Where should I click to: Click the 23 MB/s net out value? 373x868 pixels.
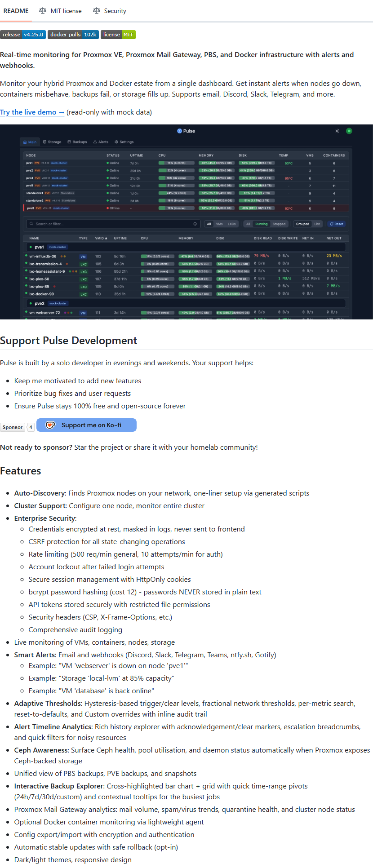pyautogui.click(x=334, y=256)
